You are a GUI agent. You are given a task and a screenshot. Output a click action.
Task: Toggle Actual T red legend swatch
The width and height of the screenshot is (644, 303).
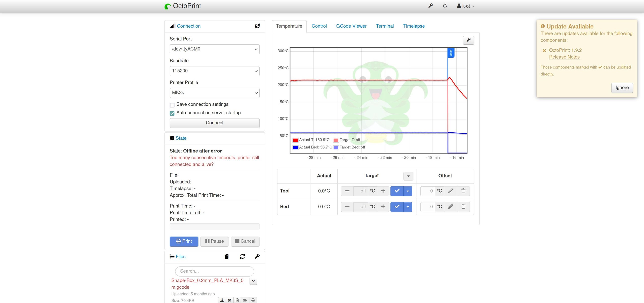(295, 140)
